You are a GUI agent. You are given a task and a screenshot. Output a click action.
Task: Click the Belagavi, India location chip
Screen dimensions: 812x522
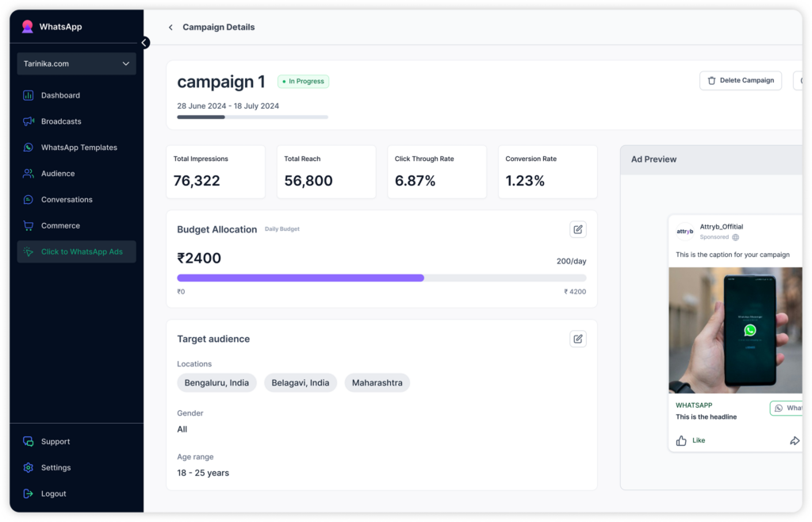coord(301,382)
